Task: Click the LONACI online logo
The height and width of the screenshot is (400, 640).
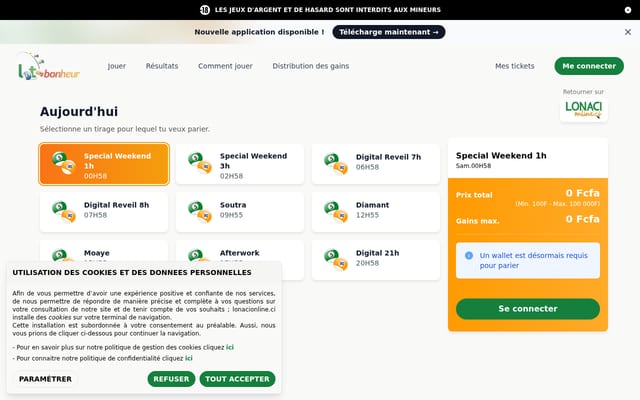Action: point(584,109)
